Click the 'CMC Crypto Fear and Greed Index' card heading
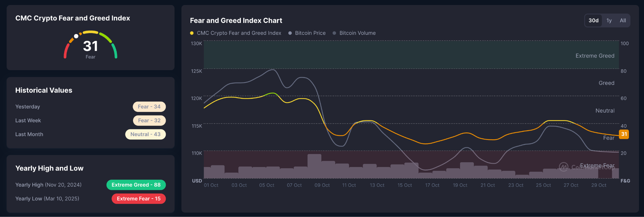Image resolution: width=644 pixels, height=217 pixels. click(73, 18)
